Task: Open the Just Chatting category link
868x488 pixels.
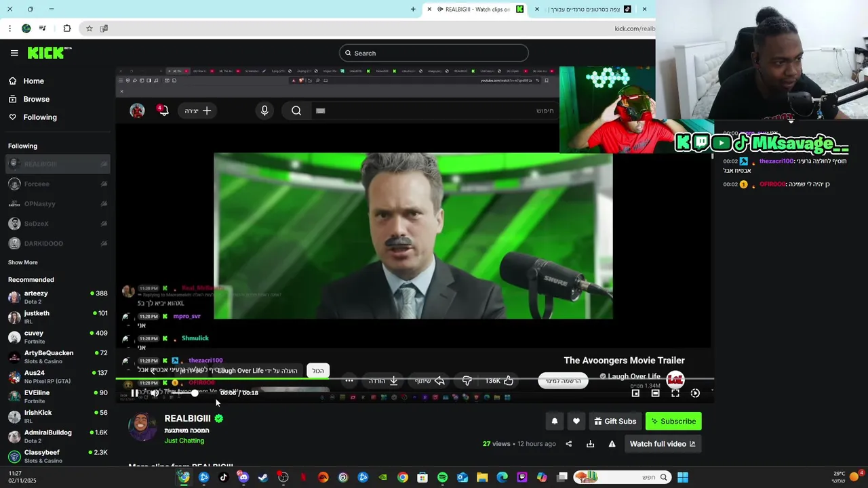Action: click(x=184, y=441)
